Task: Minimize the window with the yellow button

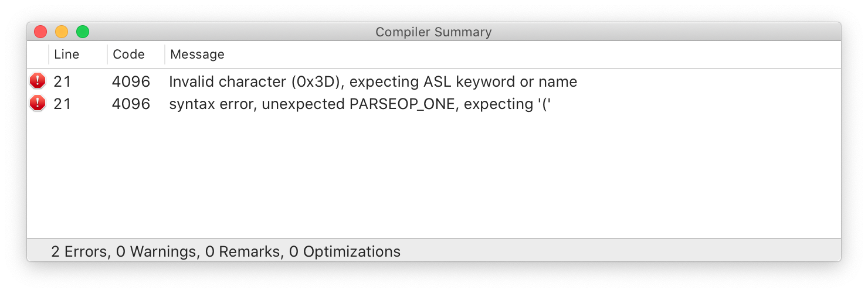Action: (62, 32)
